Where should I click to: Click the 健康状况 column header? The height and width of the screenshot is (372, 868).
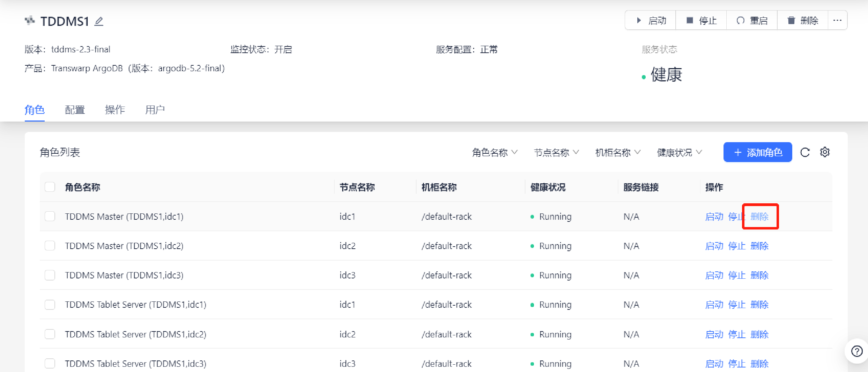tap(548, 187)
